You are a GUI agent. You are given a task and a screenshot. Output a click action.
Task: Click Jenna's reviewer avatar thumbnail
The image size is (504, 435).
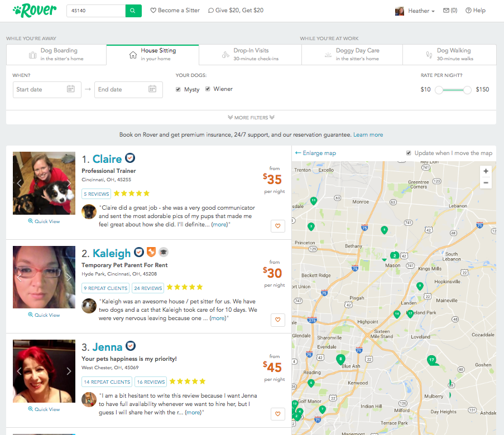89,400
